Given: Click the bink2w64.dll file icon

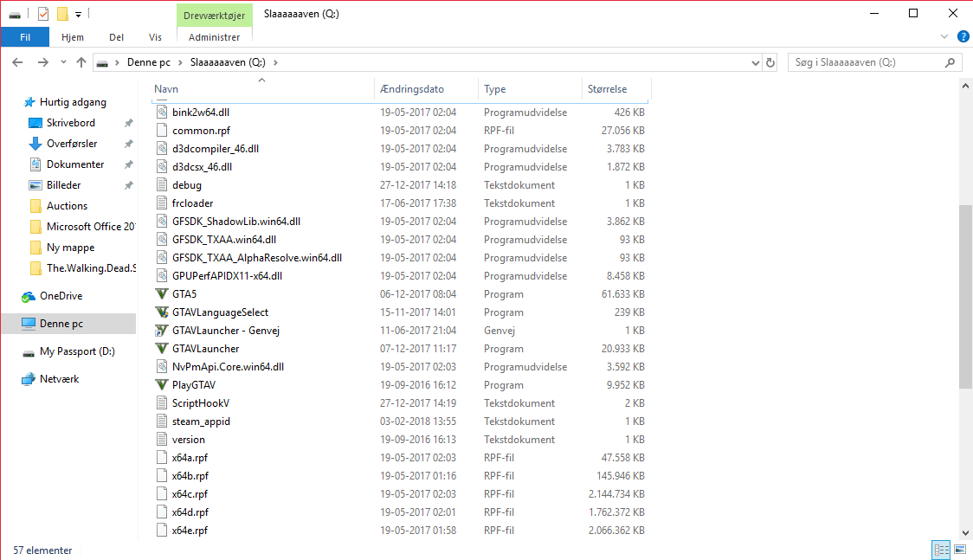Looking at the screenshot, I should point(161,113).
